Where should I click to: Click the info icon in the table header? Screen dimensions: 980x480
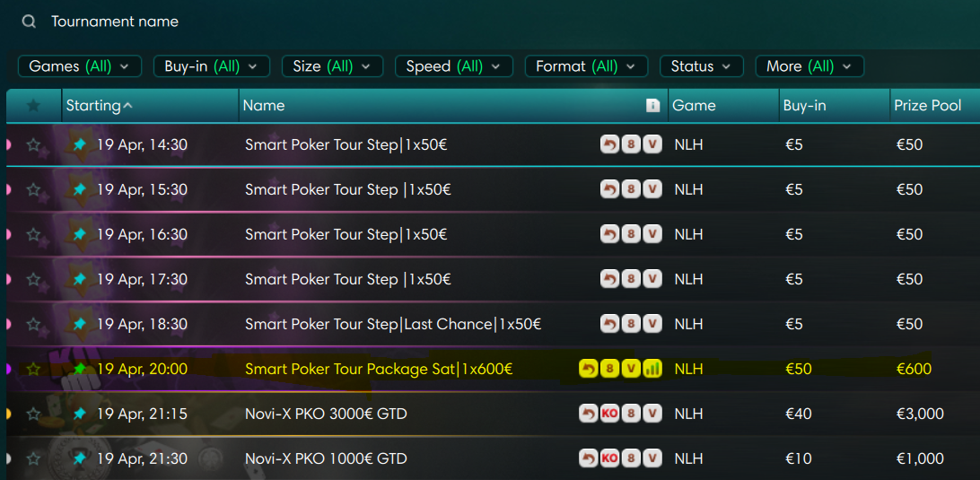tap(652, 106)
